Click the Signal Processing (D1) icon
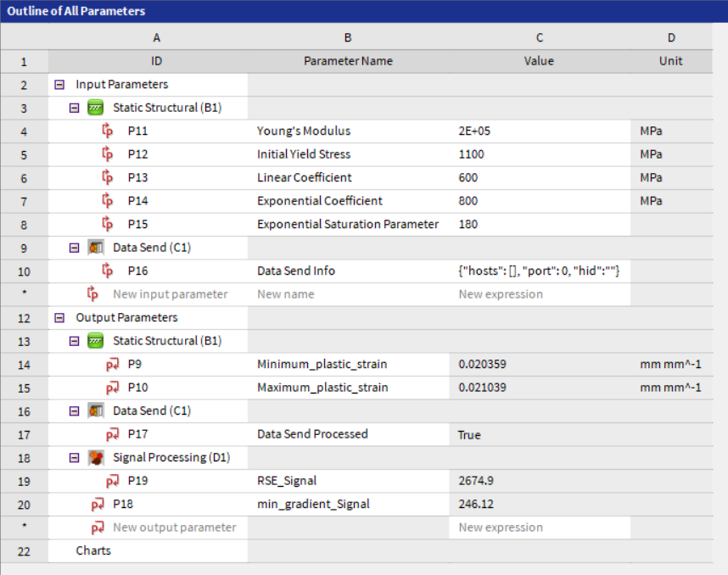This screenshot has width=728, height=575. (x=95, y=458)
